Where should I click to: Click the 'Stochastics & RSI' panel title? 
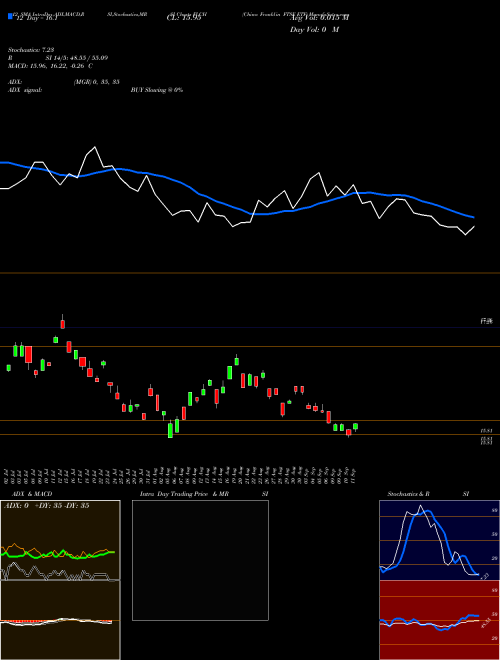click(428, 494)
